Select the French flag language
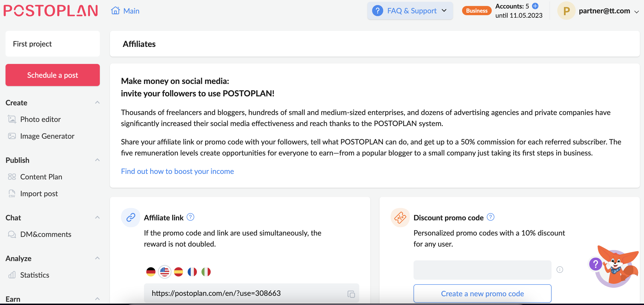Image resolution: width=644 pixels, height=305 pixels. point(192,272)
